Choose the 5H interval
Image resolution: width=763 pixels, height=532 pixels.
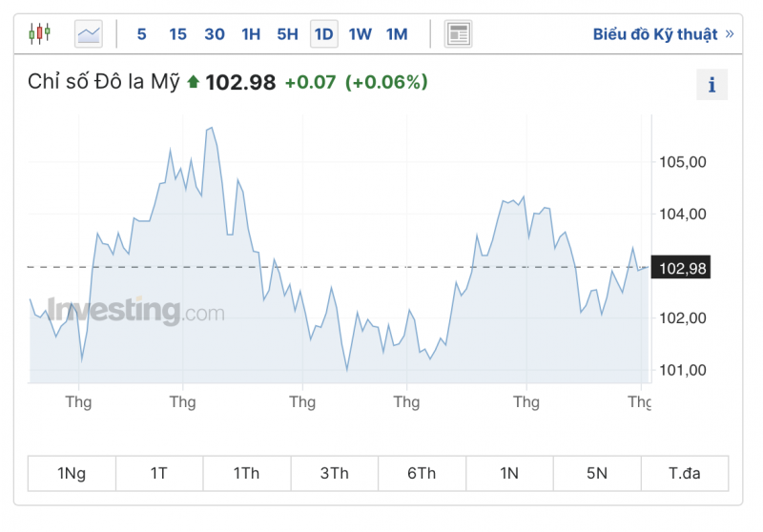point(287,34)
